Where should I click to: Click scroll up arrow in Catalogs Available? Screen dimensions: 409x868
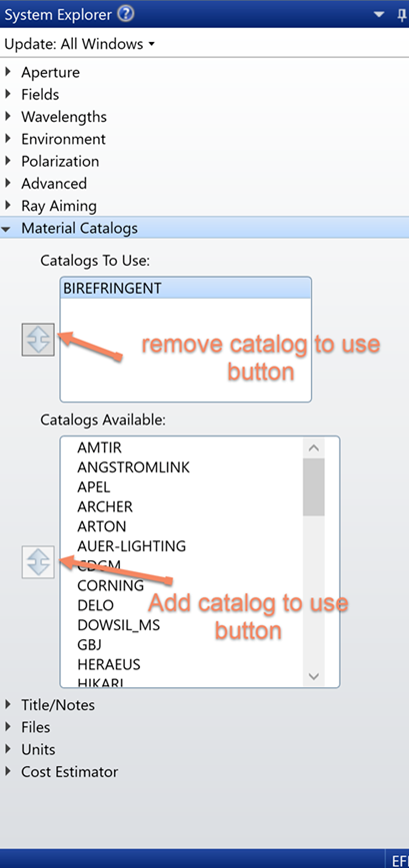click(314, 447)
